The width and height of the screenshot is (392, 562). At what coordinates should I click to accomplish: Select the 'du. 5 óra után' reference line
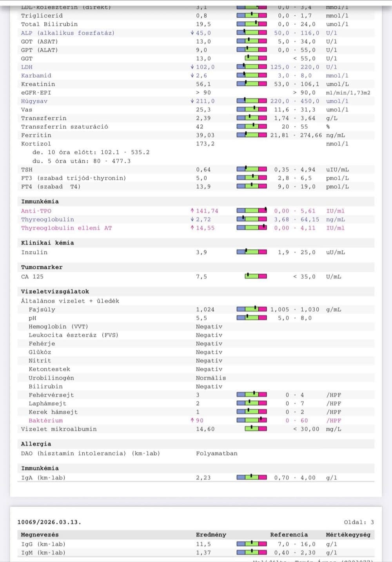pyautogui.click(x=82, y=161)
